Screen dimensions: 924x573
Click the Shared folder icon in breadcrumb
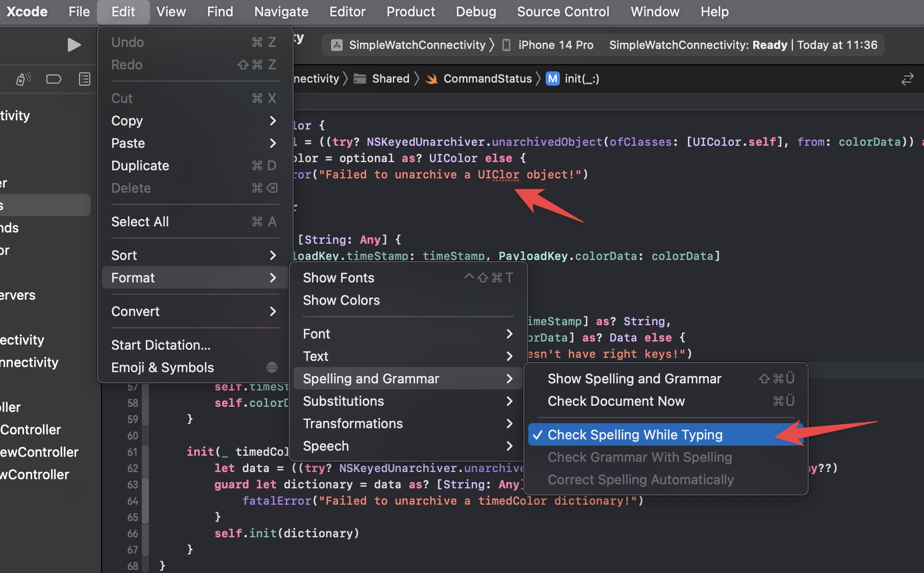pos(360,79)
